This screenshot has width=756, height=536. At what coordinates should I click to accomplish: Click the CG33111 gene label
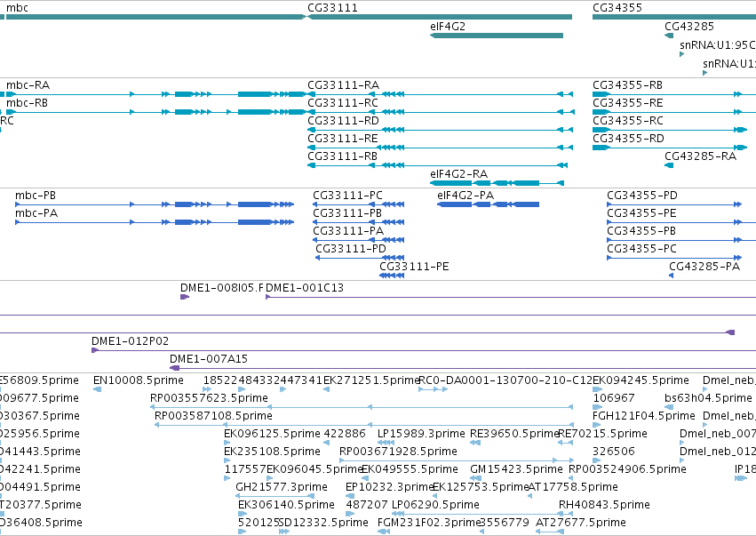pos(332,8)
